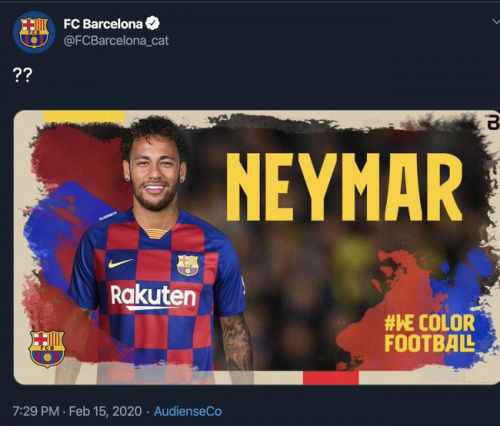
Task: Click the Barça crest in the image's bottom corner
Action: [x=47, y=349]
